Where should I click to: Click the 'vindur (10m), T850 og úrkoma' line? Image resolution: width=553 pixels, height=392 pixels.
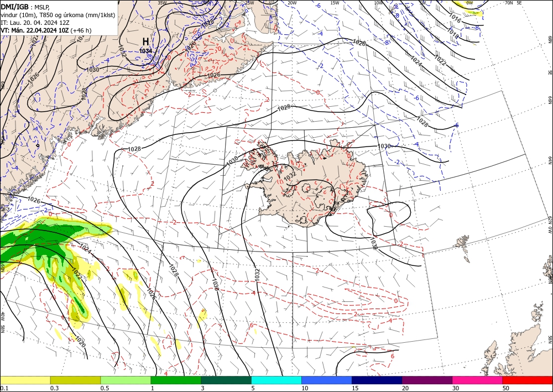pos(58,15)
